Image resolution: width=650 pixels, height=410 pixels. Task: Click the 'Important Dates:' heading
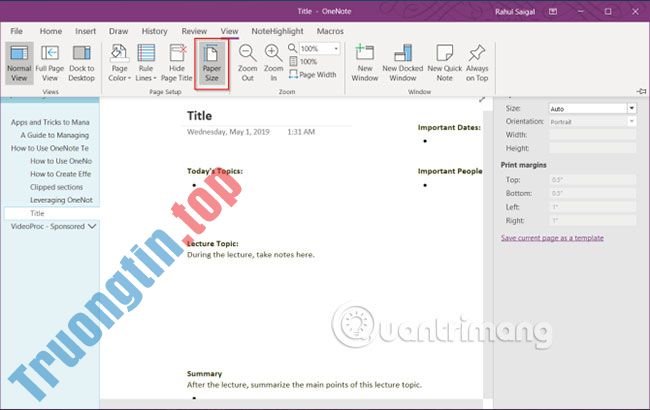pyautogui.click(x=449, y=128)
